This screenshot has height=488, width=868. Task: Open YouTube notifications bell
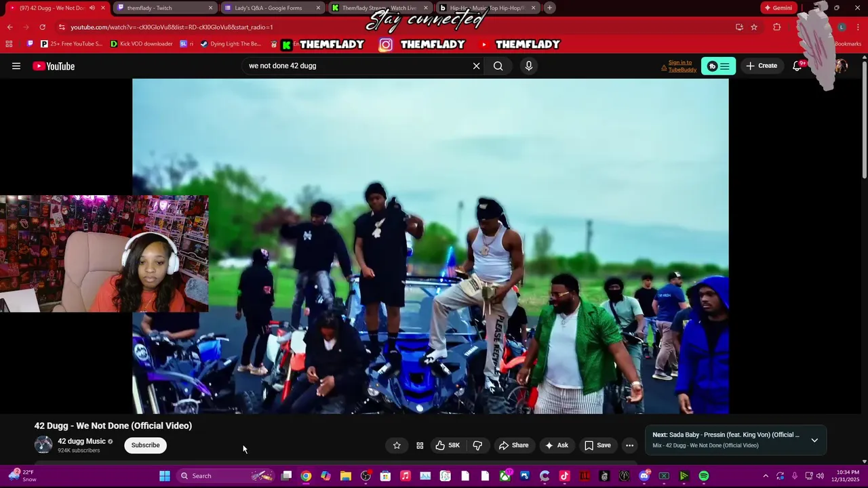(797, 66)
